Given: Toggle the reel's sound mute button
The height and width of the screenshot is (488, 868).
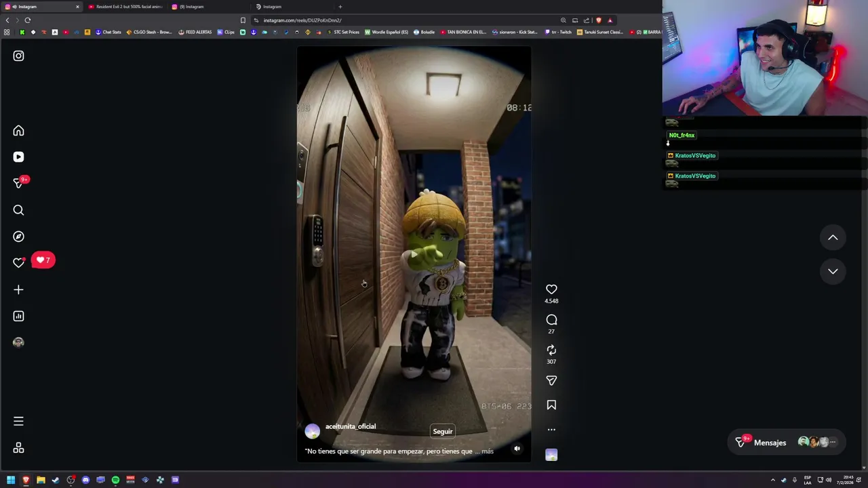Looking at the screenshot, I should click(x=517, y=449).
